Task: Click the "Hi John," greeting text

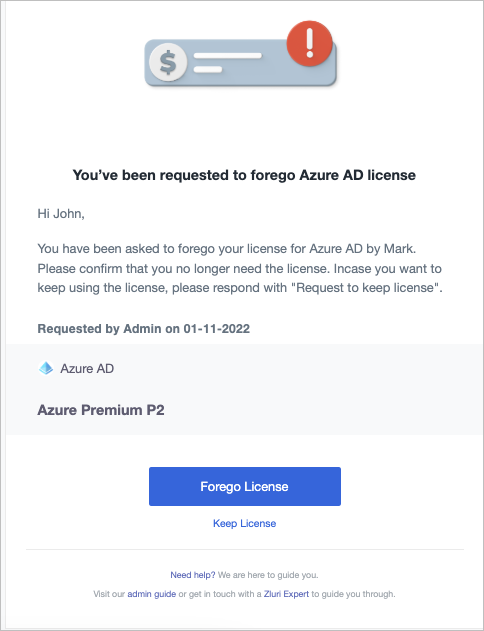Action: [x=61, y=213]
